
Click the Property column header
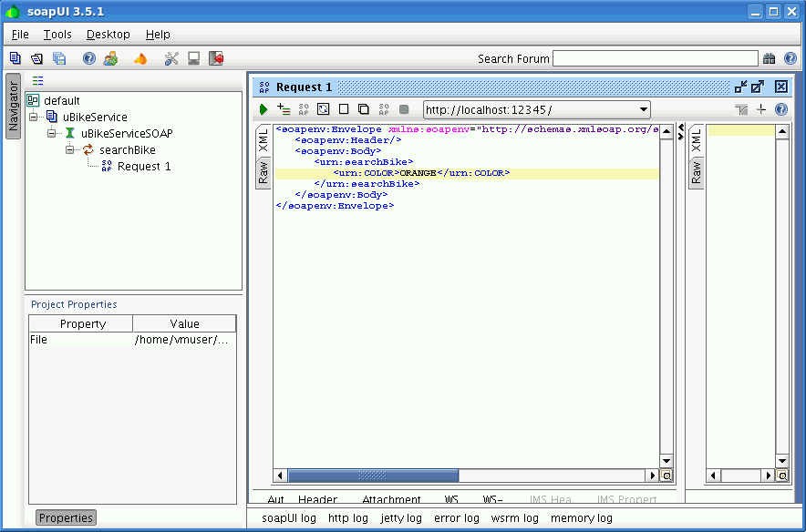[x=81, y=323]
